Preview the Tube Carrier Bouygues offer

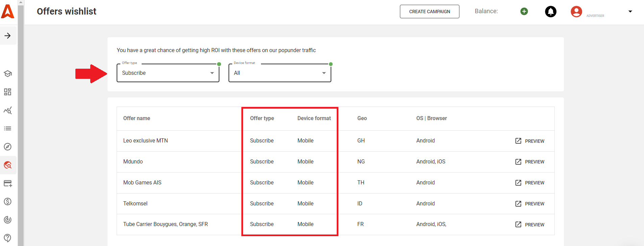tap(530, 225)
